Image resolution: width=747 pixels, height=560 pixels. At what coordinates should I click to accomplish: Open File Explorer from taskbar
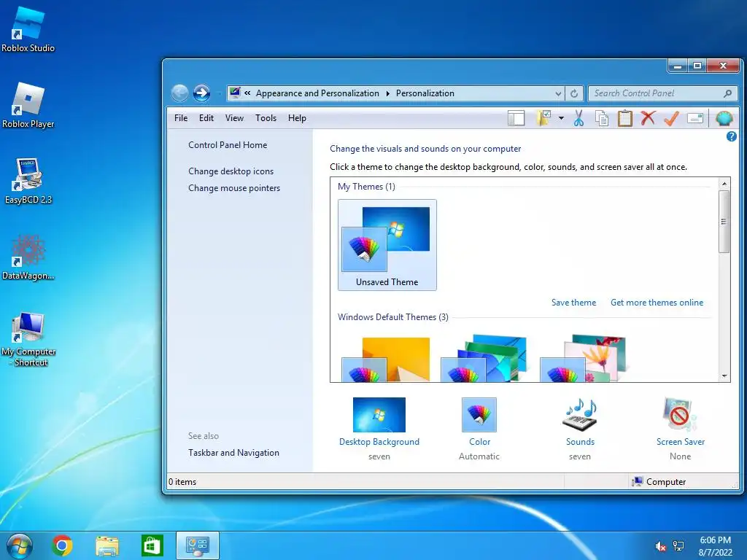107,545
